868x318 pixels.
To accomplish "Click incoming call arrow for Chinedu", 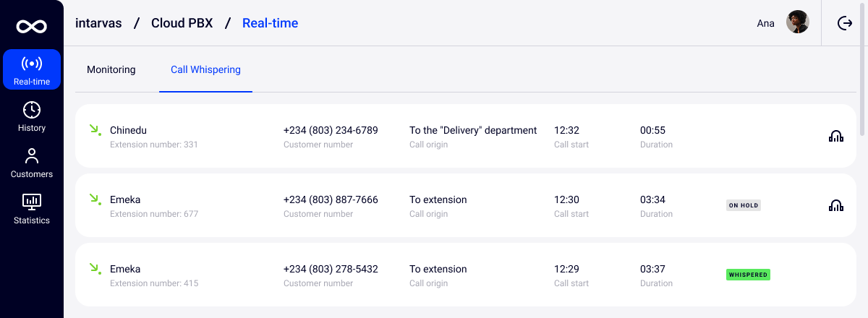I will [x=94, y=130].
